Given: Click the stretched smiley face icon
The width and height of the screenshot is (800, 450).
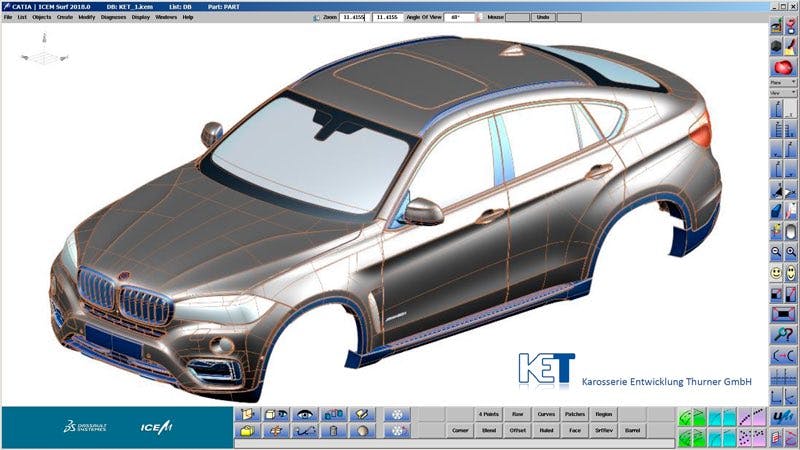Looking at the screenshot, I should click(790, 273).
